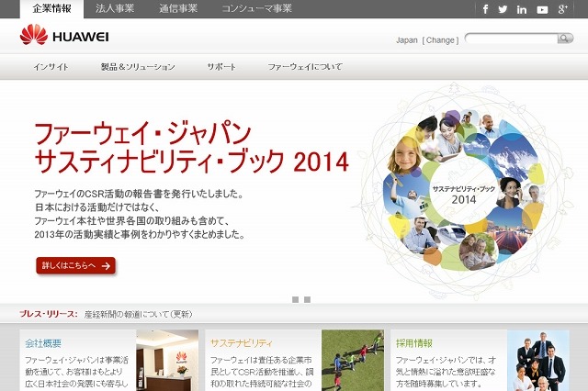The height and width of the screenshot is (391, 588).
Task: Select the second banner slide indicator
Action: coord(307,299)
